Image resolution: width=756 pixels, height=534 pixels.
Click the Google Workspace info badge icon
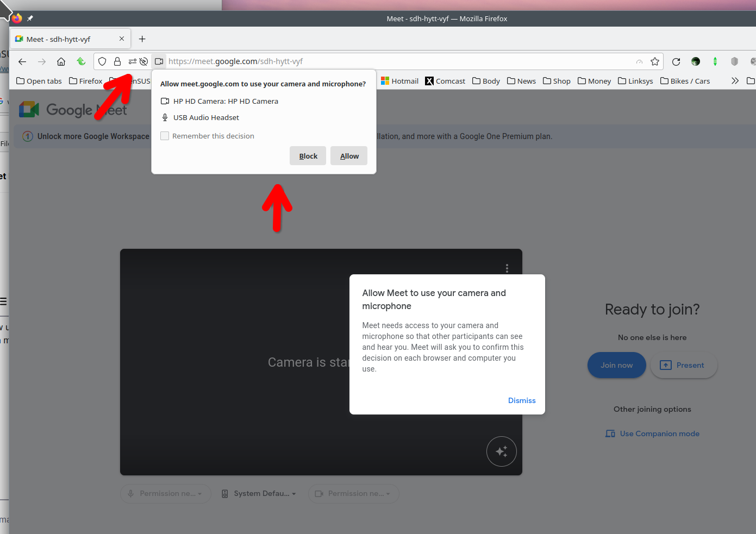pos(28,136)
